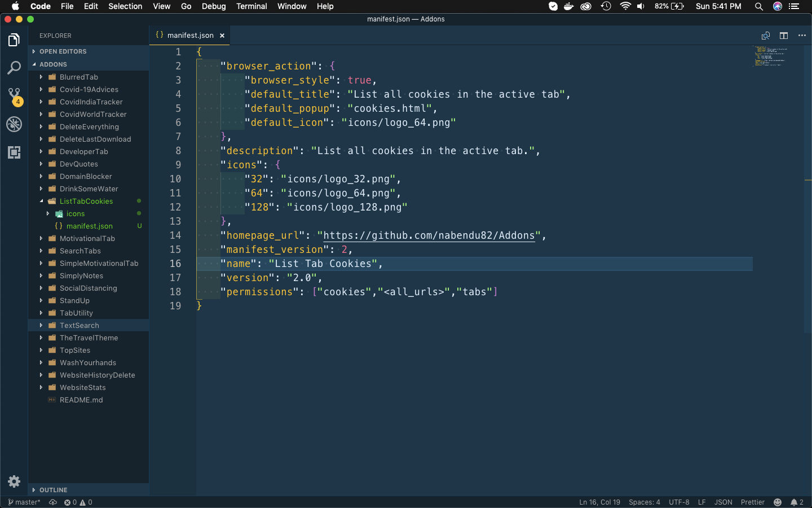Select the Covid-19Advices folder

pos(89,89)
